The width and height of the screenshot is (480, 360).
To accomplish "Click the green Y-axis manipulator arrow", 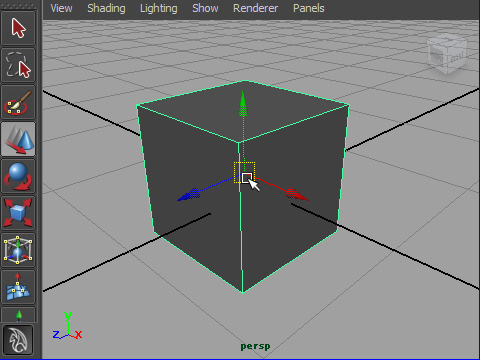I will pyautogui.click(x=243, y=104).
